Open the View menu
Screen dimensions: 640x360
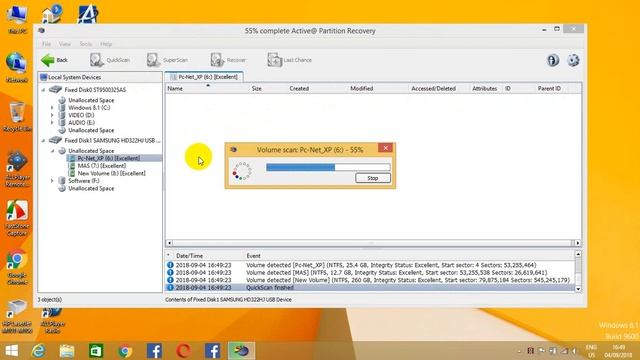64,44
